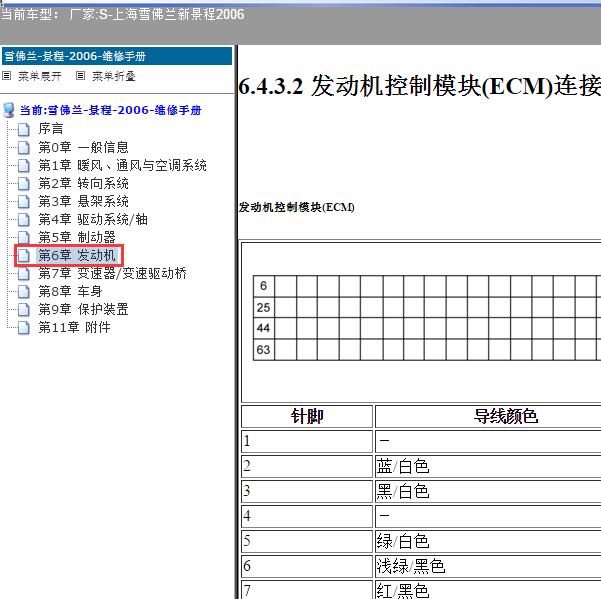Click connector grid cell labeled 63
This screenshot has height=599, width=601.
(x=263, y=350)
